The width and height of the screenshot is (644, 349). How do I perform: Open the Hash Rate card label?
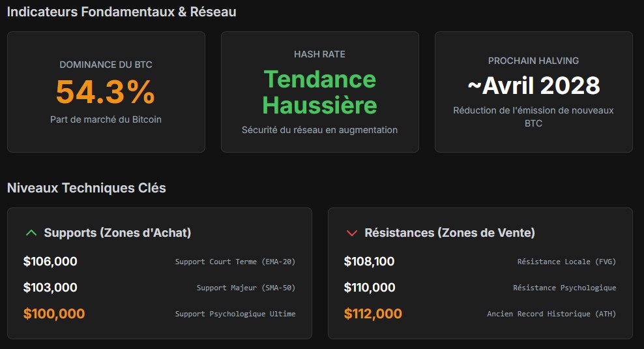click(319, 54)
